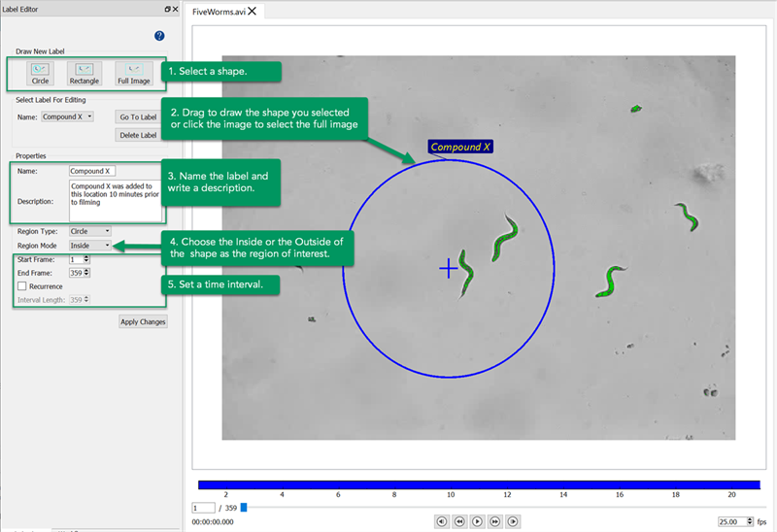
Task: Click the timeline tick labeled 20
Action: click(x=731, y=494)
